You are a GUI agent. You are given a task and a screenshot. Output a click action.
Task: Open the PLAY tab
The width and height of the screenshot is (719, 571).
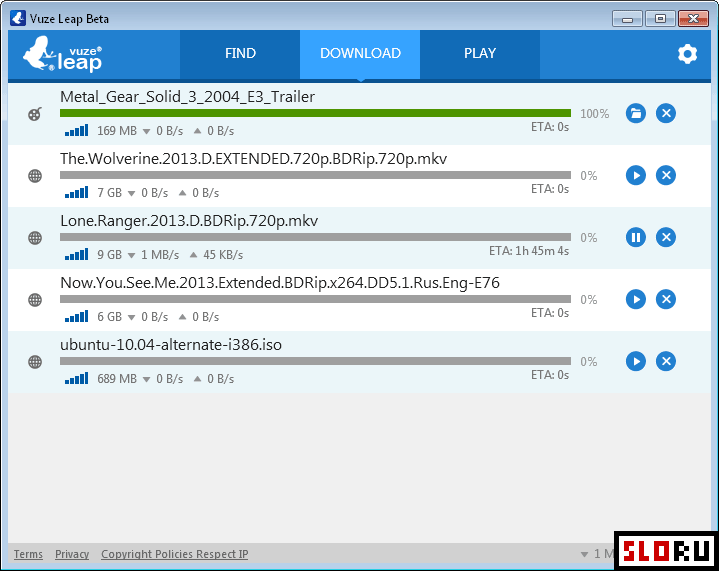[x=480, y=54]
